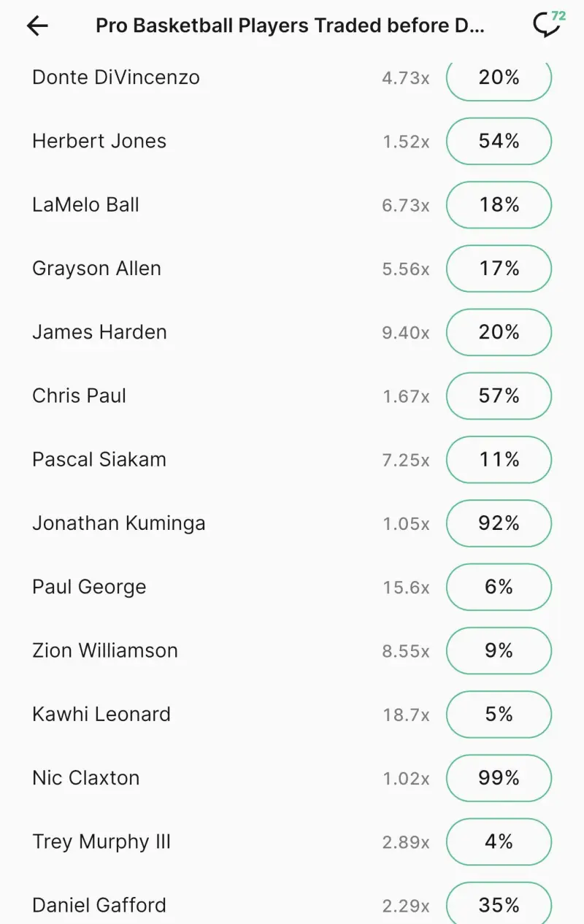Pick Kawhi Leonard 5% button

tap(499, 714)
